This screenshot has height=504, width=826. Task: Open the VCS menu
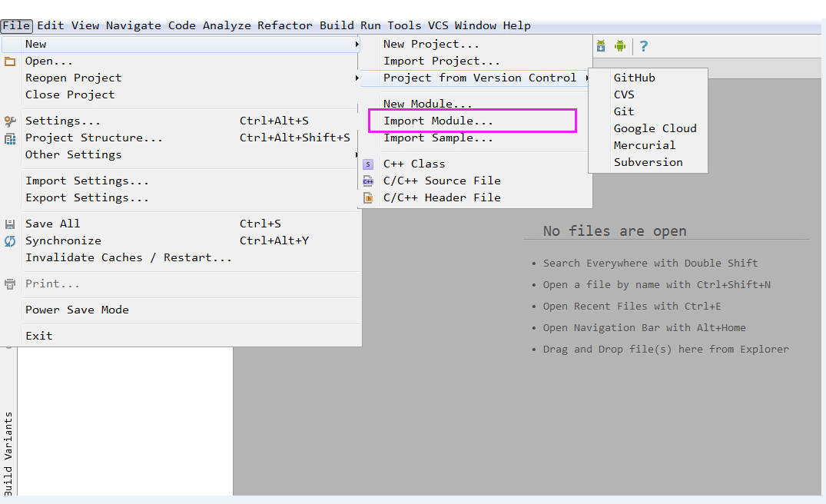[x=437, y=25]
